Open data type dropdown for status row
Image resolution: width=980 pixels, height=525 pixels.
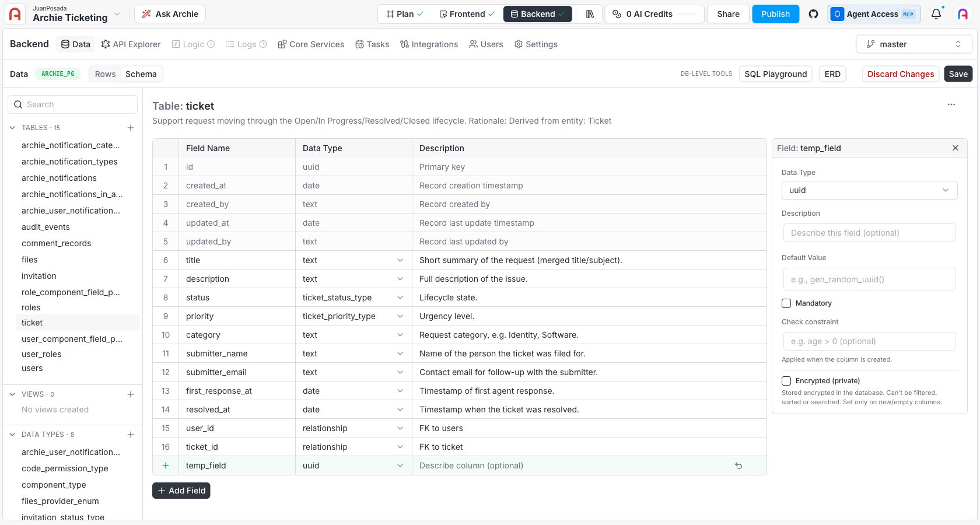400,297
